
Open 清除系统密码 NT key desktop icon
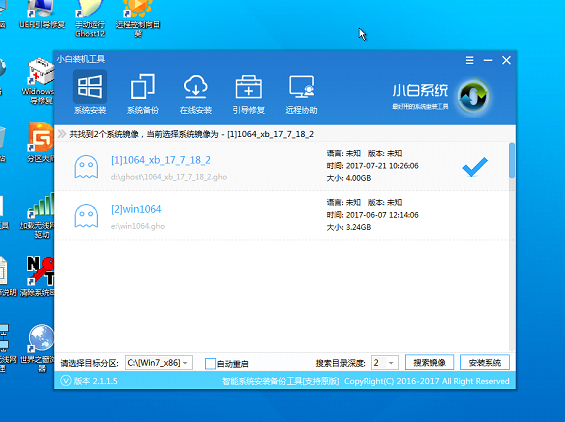pos(38,276)
